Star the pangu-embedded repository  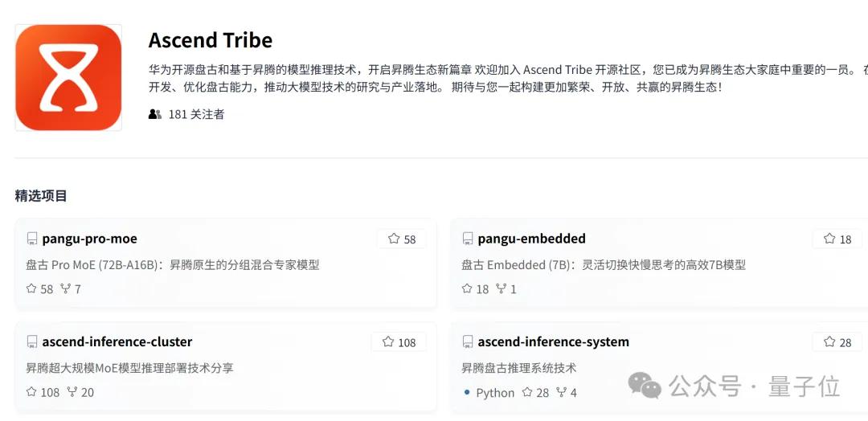[x=837, y=239]
